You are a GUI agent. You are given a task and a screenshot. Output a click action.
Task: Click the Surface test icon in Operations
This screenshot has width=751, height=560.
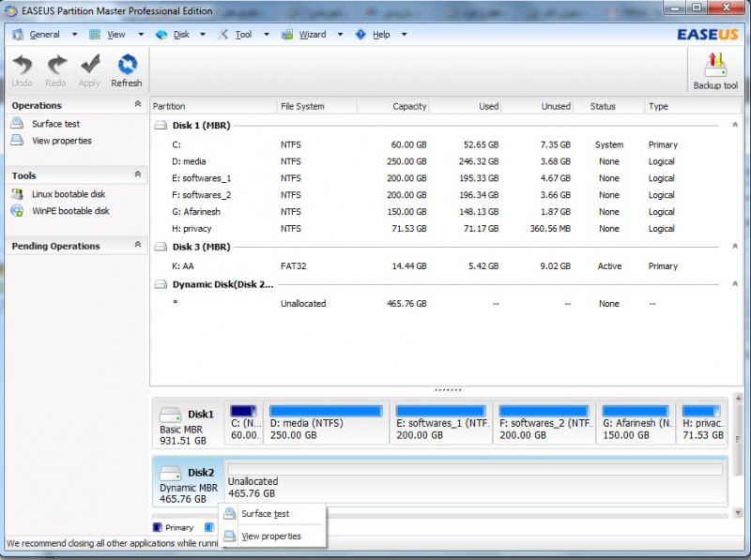coord(17,123)
